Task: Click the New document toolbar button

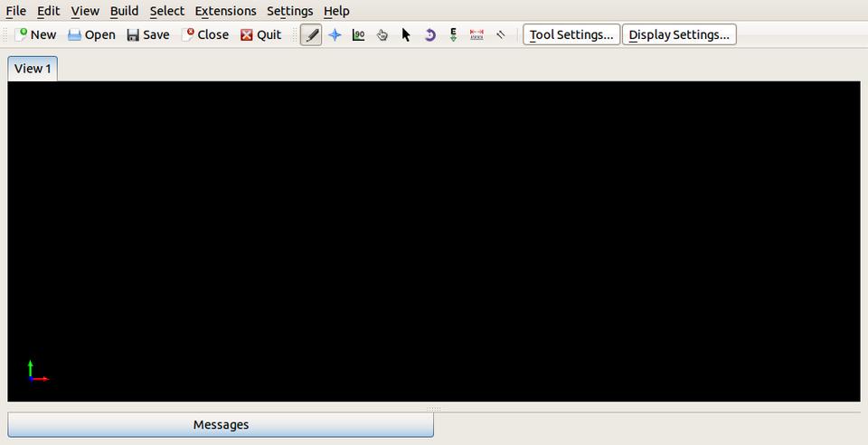Action: click(x=35, y=35)
